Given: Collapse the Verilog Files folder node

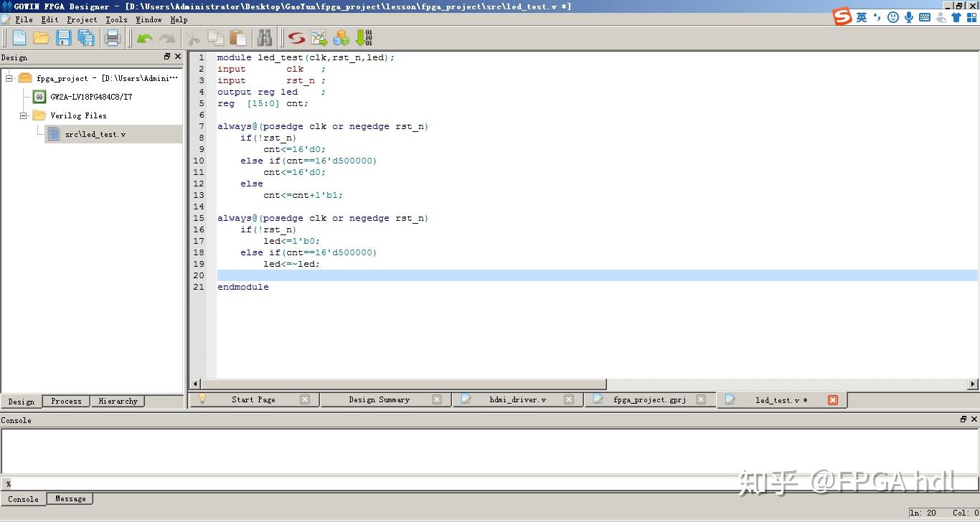Looking at the screenshot, I should pos(24,115).
